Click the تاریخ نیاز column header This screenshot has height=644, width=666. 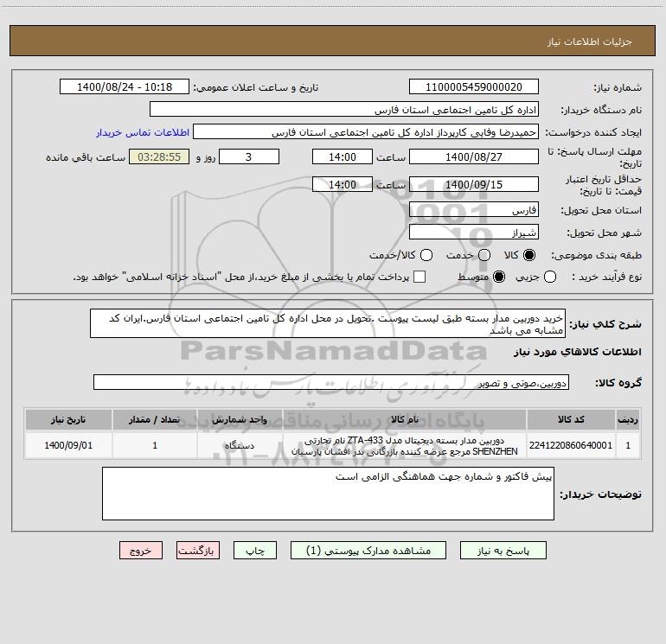tap(68, 419)
